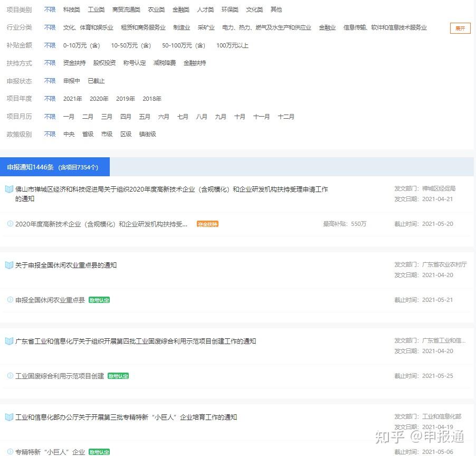Select industry 电力、热力、燃气及水生产和供应业
Viewport: 476px width, 456px height.
(266, 27)
